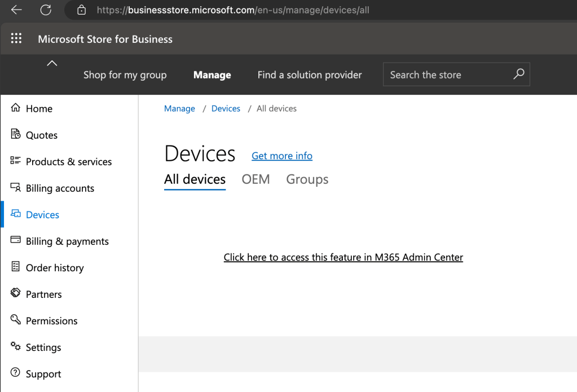Click the Manage breadcrumb link

(x=179, y=108)
